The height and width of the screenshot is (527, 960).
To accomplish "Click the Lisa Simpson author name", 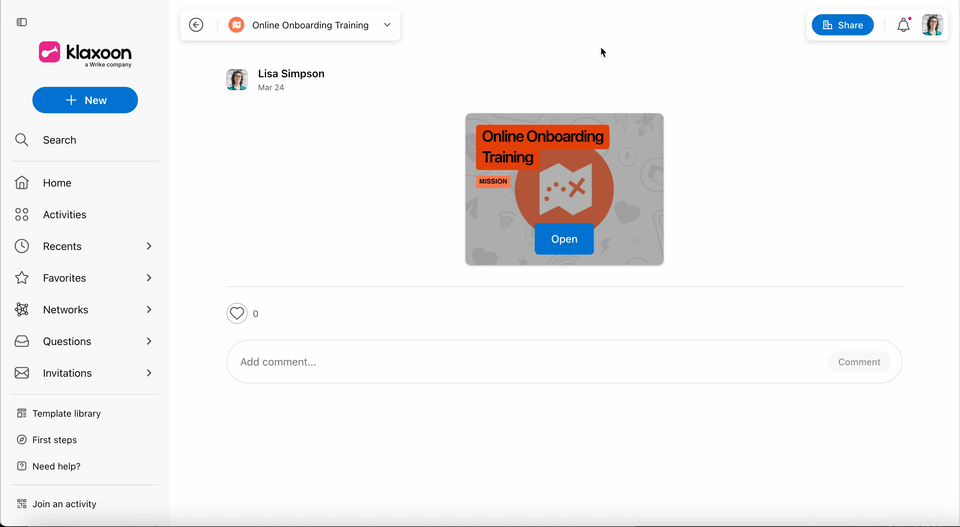I will coord(291,73).
